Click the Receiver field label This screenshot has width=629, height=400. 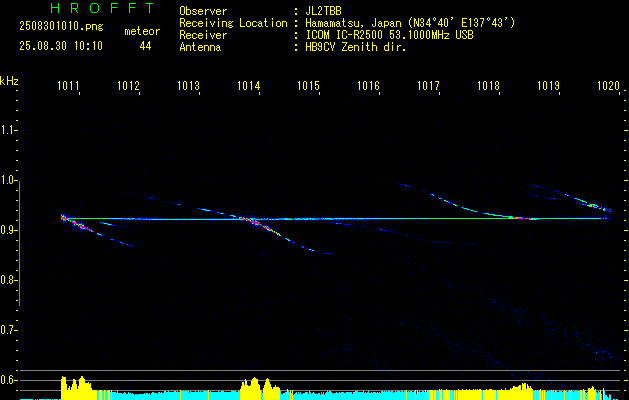[x=203, y=35]
